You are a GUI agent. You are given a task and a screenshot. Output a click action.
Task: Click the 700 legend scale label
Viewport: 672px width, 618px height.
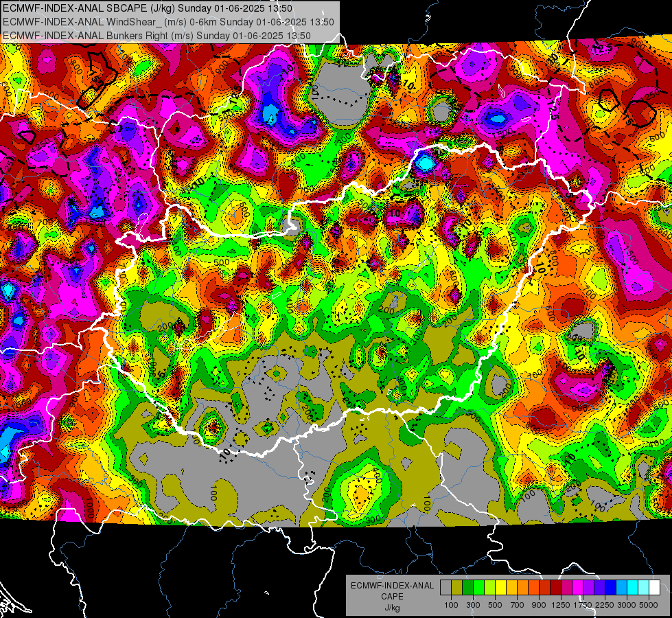518,605
